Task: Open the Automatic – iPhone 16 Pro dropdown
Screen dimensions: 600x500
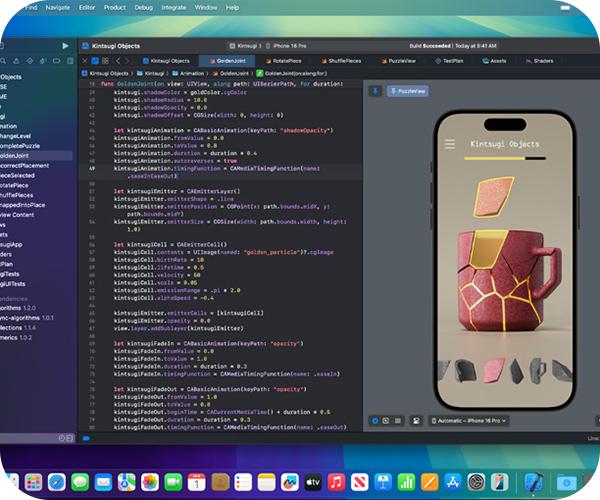Action: pyautogui.click(x=470, y=421)
